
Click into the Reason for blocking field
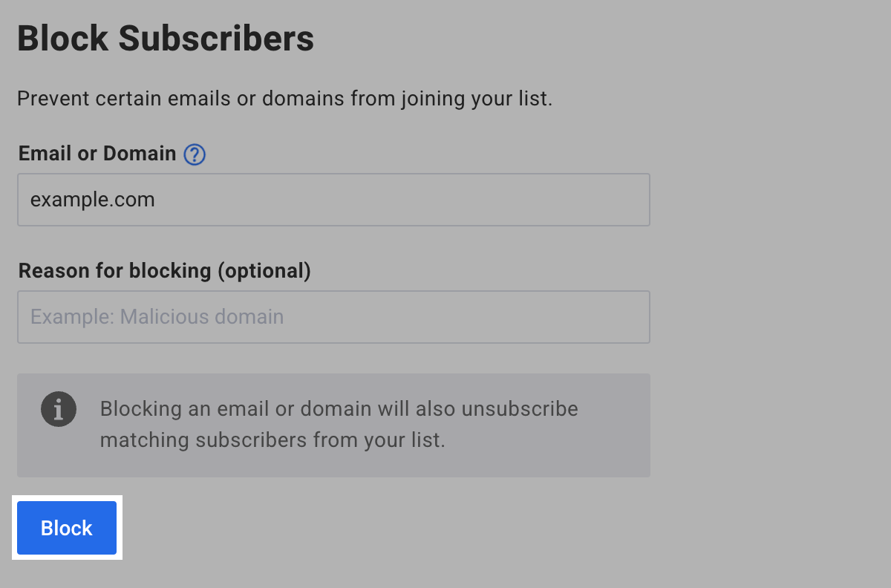click(x=333, y=317)
